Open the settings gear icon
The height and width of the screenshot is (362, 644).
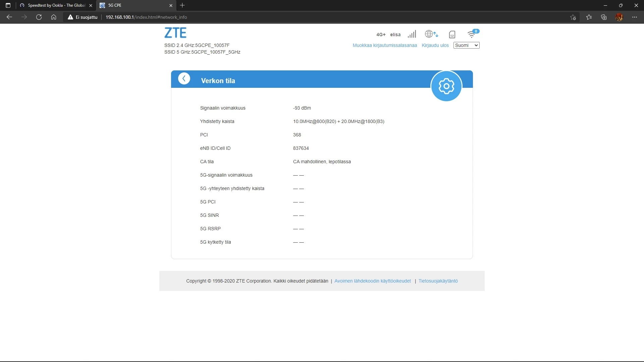[x=446, y=86]
